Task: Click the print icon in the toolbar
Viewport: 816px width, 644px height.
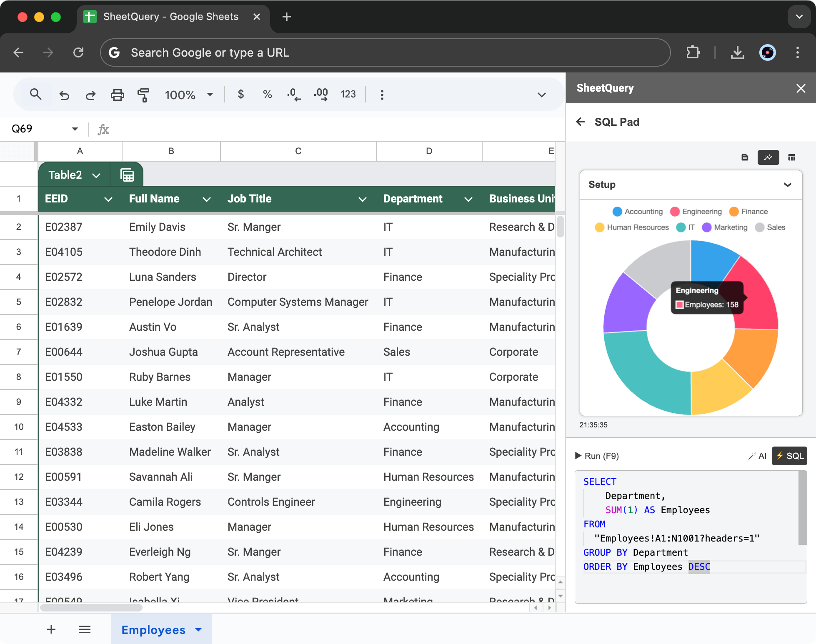Action: tap(117, 95)
